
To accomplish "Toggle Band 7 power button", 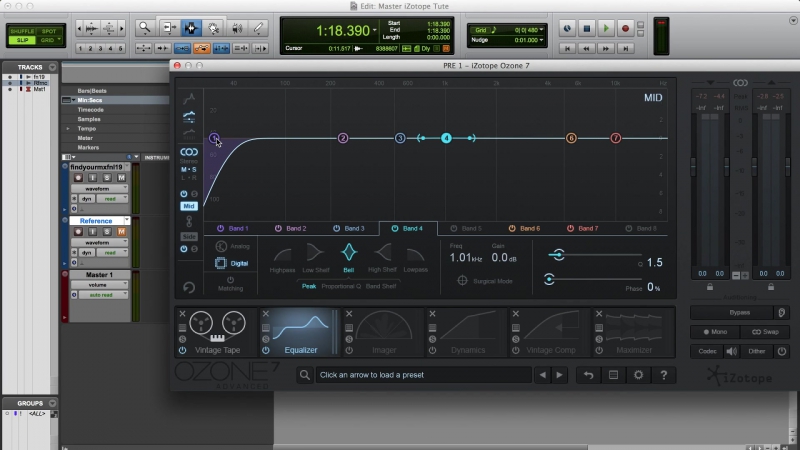I will pyautogui.click(x=570, y=229).
